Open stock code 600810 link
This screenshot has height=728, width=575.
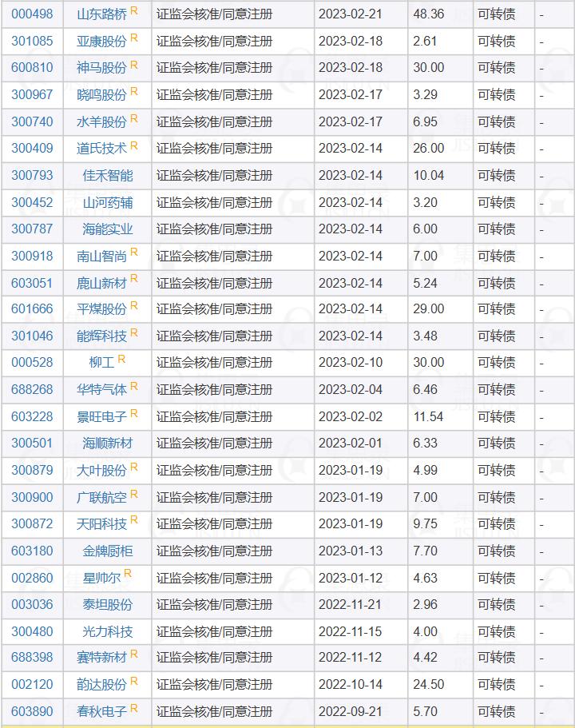32,67
